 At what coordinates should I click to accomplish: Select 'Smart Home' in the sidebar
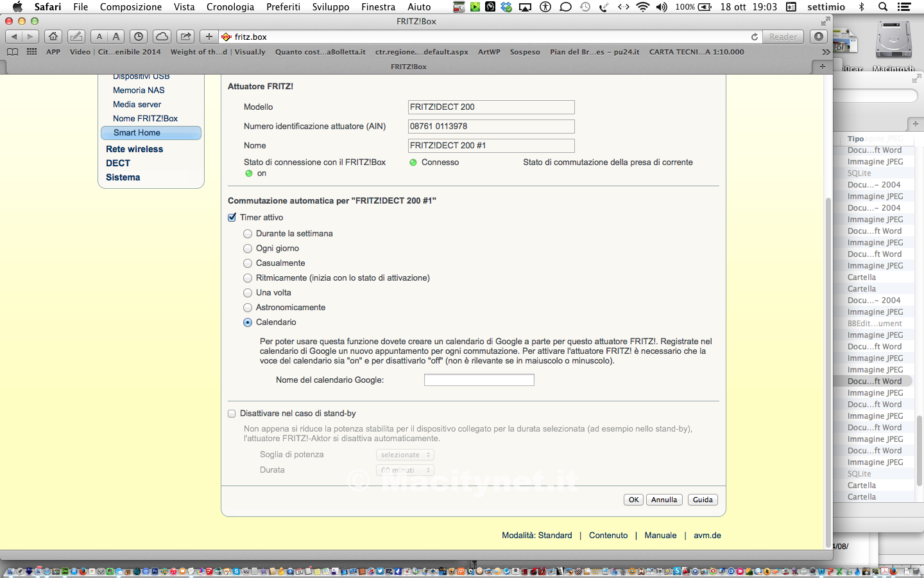tap(151, 133)
